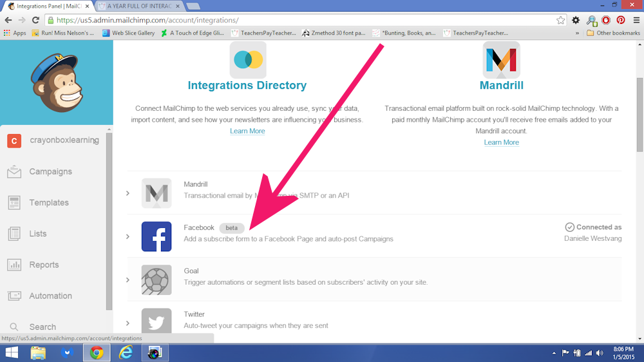Launch Internet Explorer from the taskbar
The image size is (644, 362).
(126, 352)
